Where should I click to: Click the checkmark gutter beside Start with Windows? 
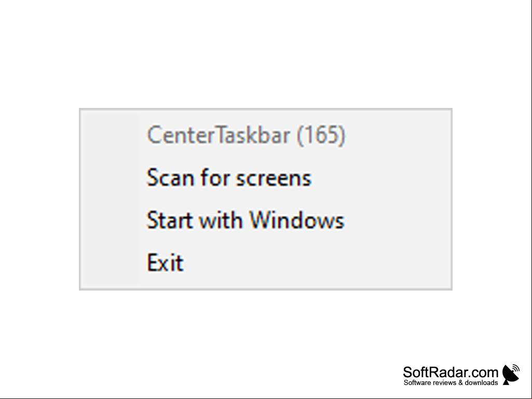coord(110,220)
